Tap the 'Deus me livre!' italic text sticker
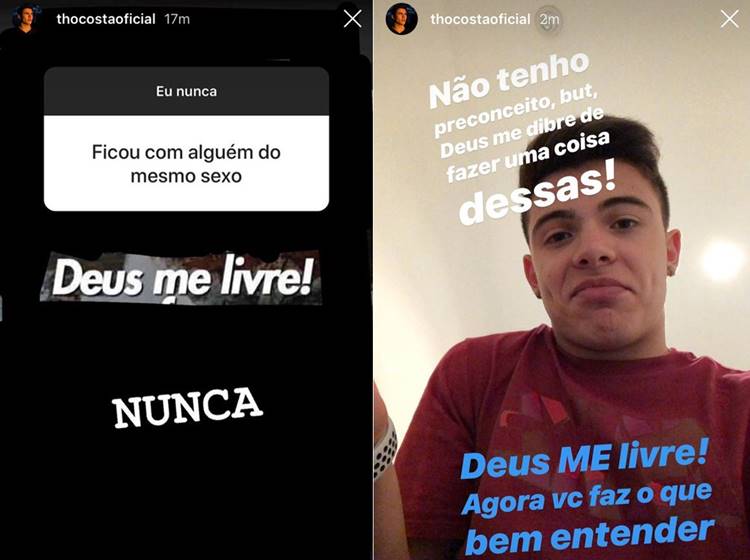 click(x=181, y=278)
